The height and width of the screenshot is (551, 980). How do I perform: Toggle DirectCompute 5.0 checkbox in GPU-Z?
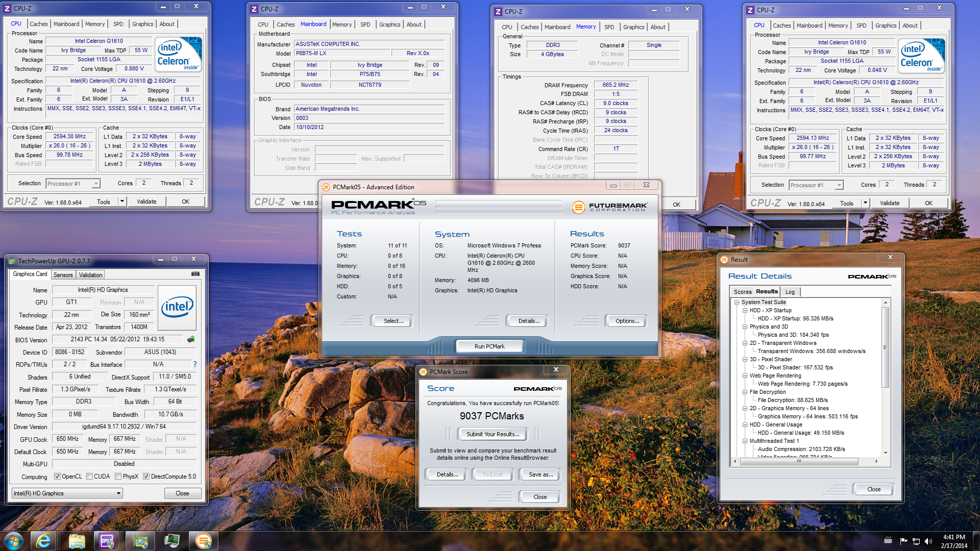[x=146, y=477]
